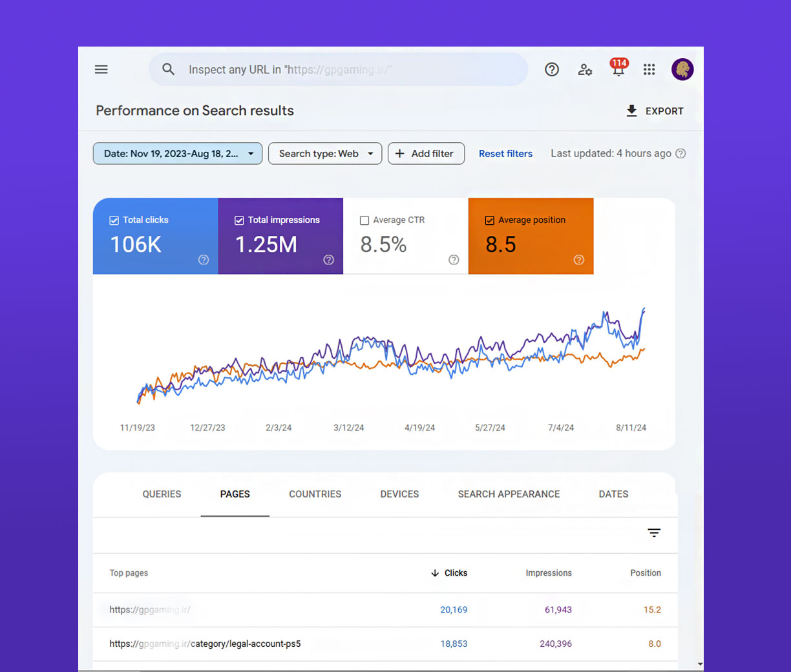
Task: Enable the Average CTR checkbox
Action: click(x=364, y=220)
